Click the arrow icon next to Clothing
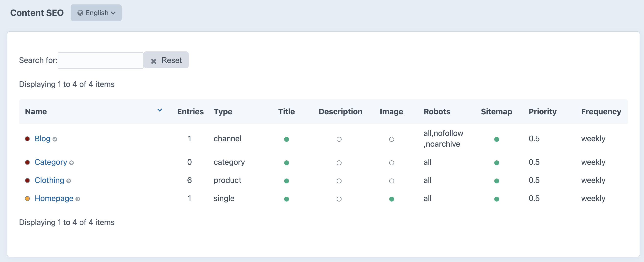Viewport: 644px width, 262px height. coord(69,181)
